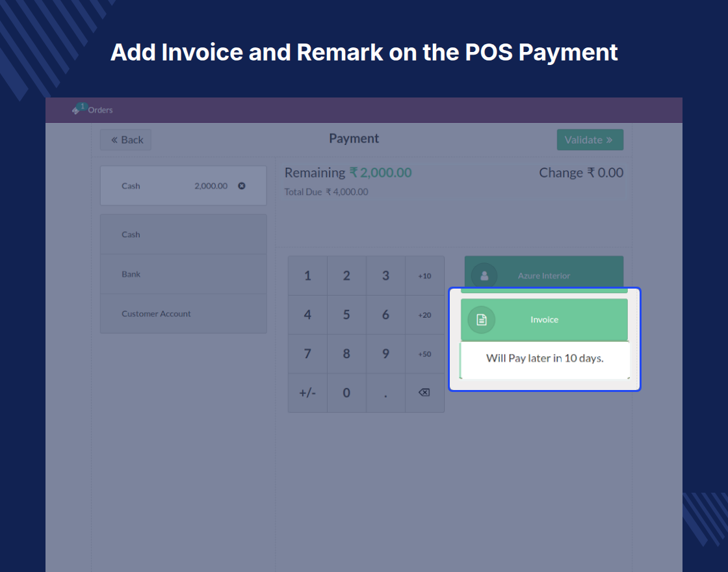Select the Cash 2,000.00 payment line
The height and width of the screenshot is (572, 728).
[x=183, y=186]
